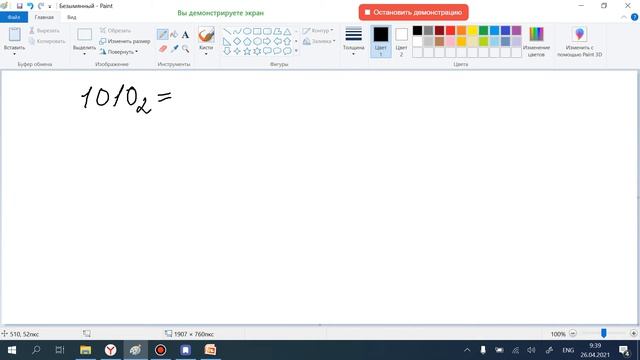Choose the curve shape
The width and height of the screenshot is (640, 360).
237,31
